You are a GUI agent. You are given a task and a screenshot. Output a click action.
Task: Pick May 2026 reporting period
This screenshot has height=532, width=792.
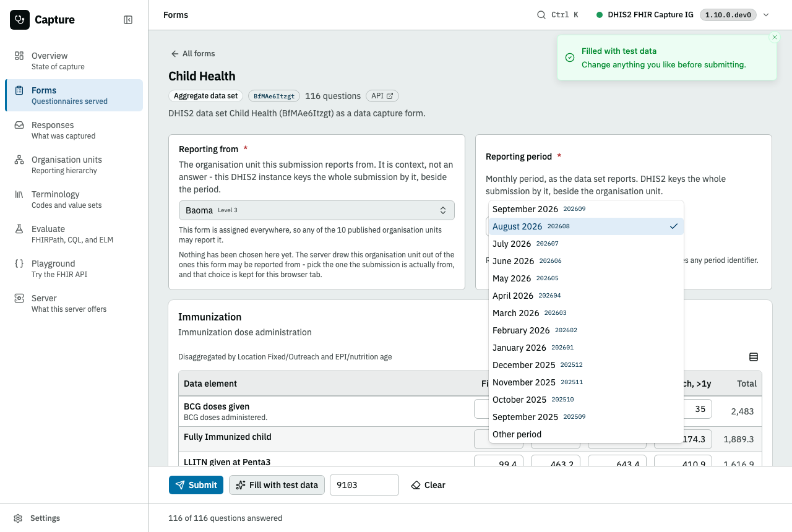pyautogui.click(x=586, y=278)
